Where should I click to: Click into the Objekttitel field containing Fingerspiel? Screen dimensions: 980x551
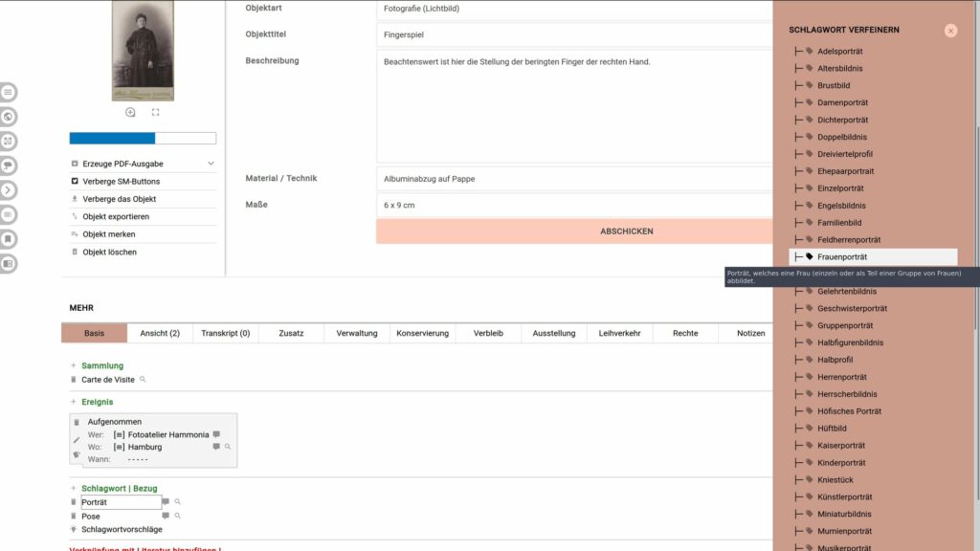pyautogui.click(x=574, y=35)
